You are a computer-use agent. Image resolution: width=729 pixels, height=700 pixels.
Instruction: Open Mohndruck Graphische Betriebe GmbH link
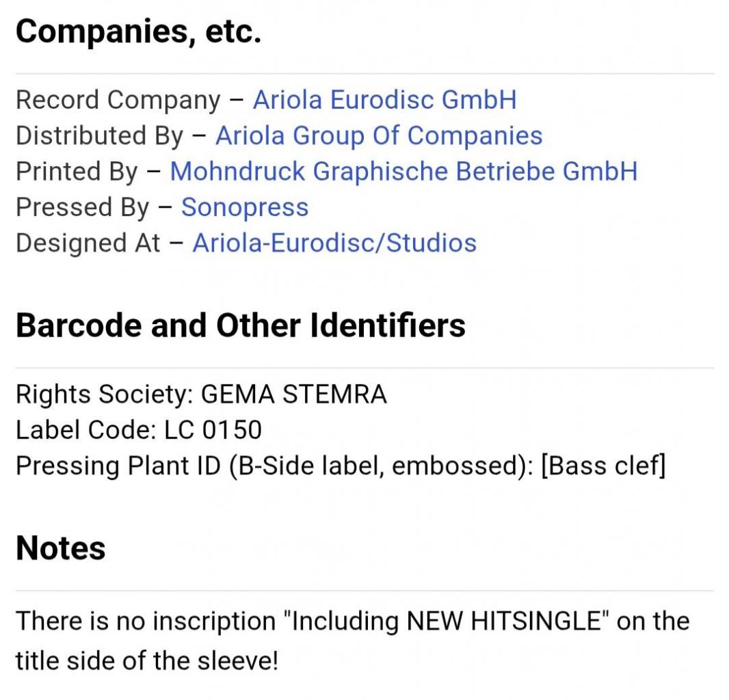(x=403, y=172)
